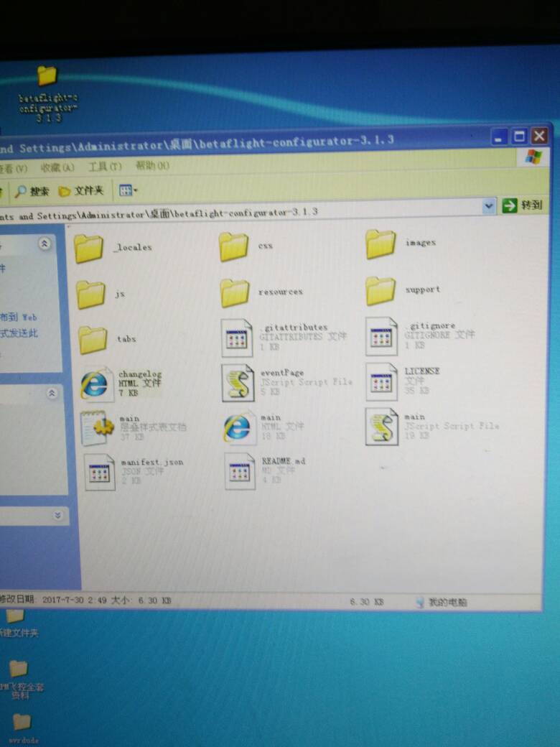Toggle the 文件夹 folders pane button
Image resolution: width=560 pixels, height=747 pixels.
[x=81, y=191]
